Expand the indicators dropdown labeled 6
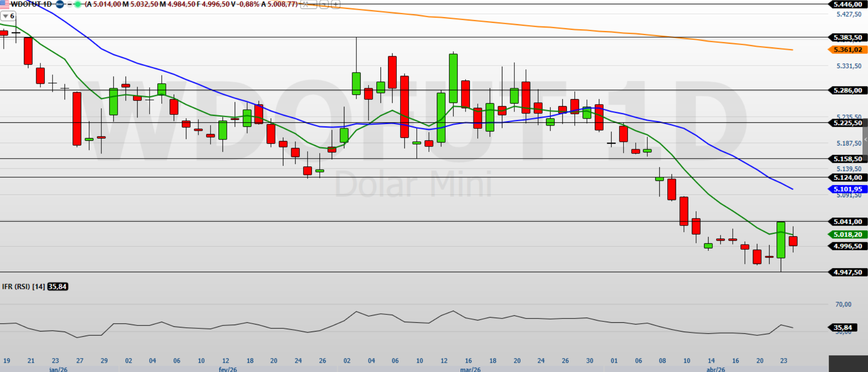This screenshot has width=868, height=372. pos(8,16)
